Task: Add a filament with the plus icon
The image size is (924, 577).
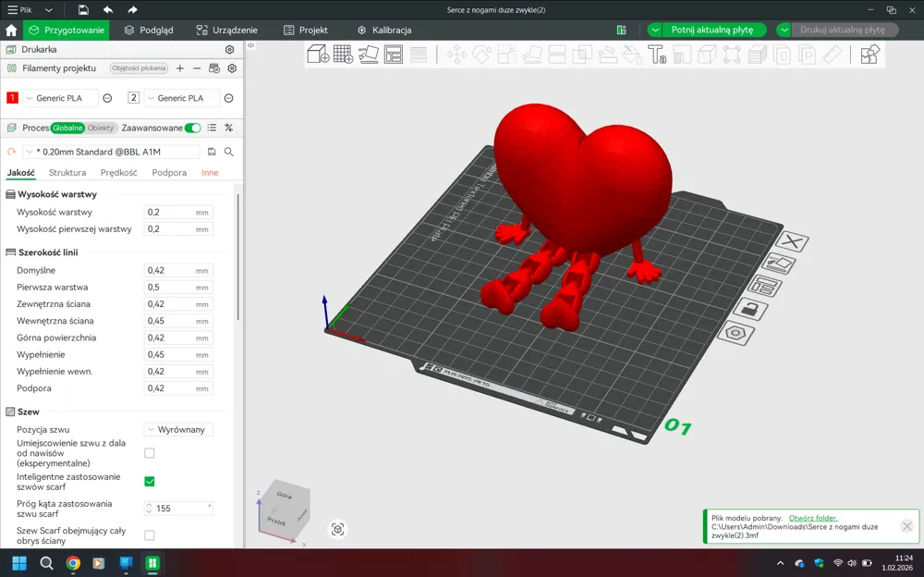Action: tap(180, 68)
